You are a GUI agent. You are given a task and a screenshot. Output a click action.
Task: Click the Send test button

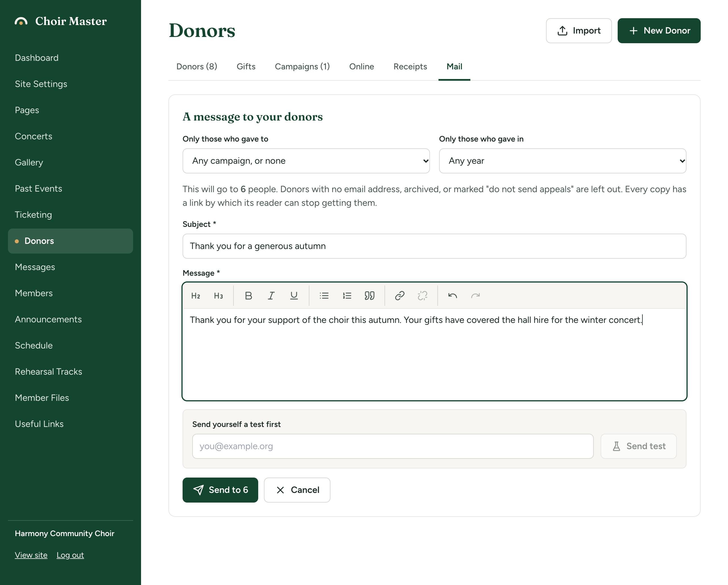click(x=638, y=446)
